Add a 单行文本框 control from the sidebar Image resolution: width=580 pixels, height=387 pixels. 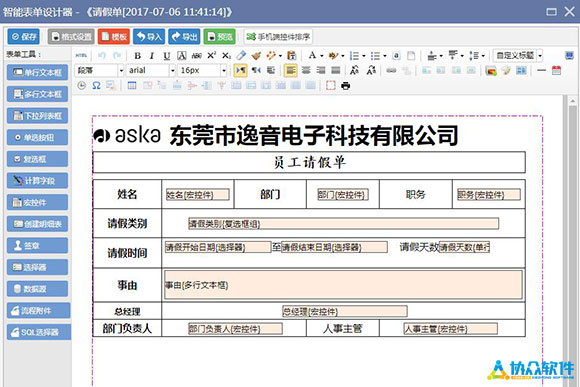[37, 73]
